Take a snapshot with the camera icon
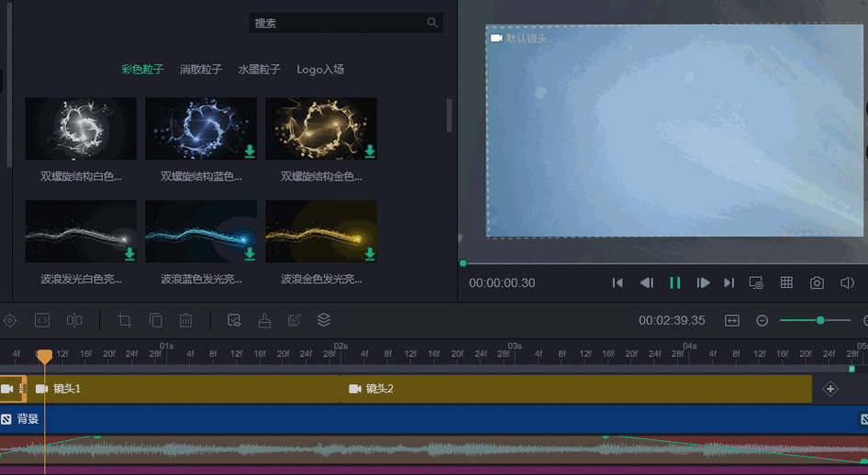 817,282
